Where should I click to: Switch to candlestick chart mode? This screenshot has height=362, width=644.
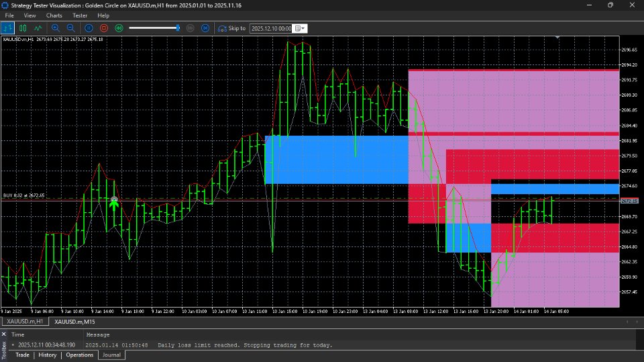point(23,28)
